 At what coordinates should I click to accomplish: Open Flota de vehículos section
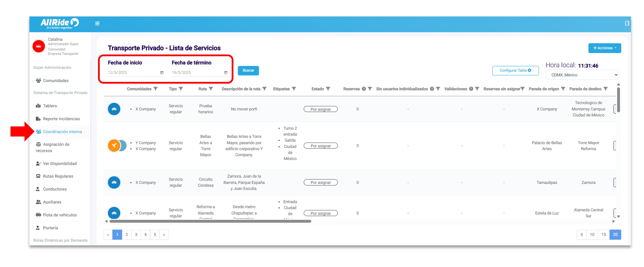pos(60,215)
